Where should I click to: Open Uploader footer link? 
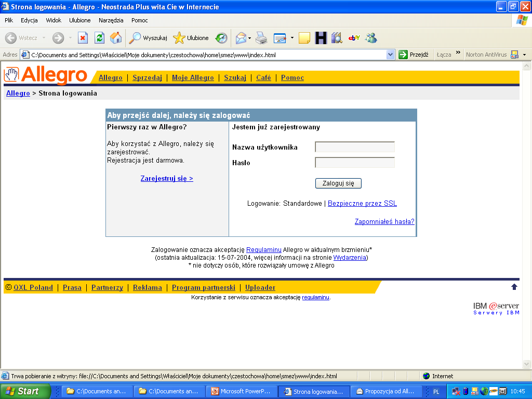click(260, 287)
